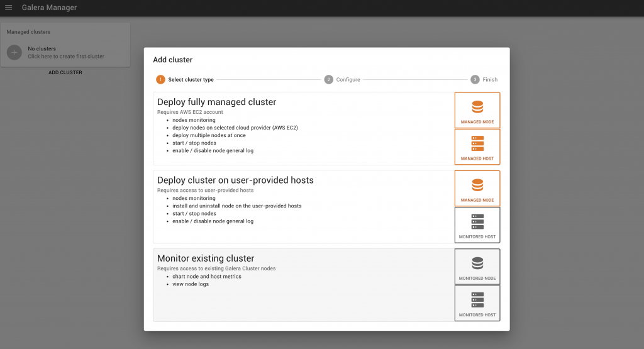644x349 pixels.
Task: Click 'deploy multiple nodes at once' bullet
Action: [209, 135]
